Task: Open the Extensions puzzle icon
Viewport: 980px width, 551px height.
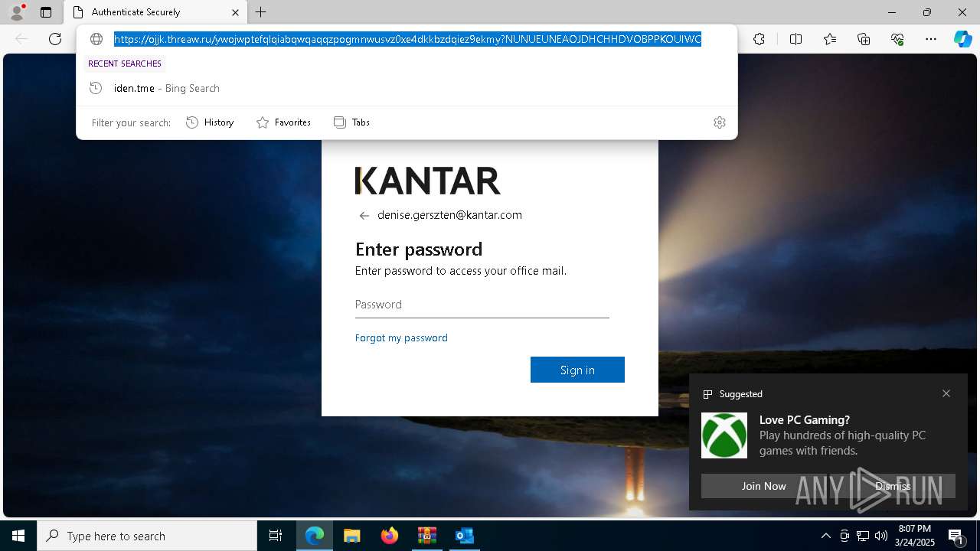Action: (759, 39)
